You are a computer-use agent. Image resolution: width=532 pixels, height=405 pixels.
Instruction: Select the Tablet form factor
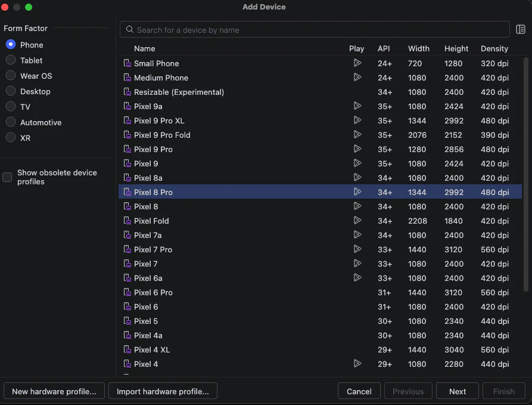[11, 60]
